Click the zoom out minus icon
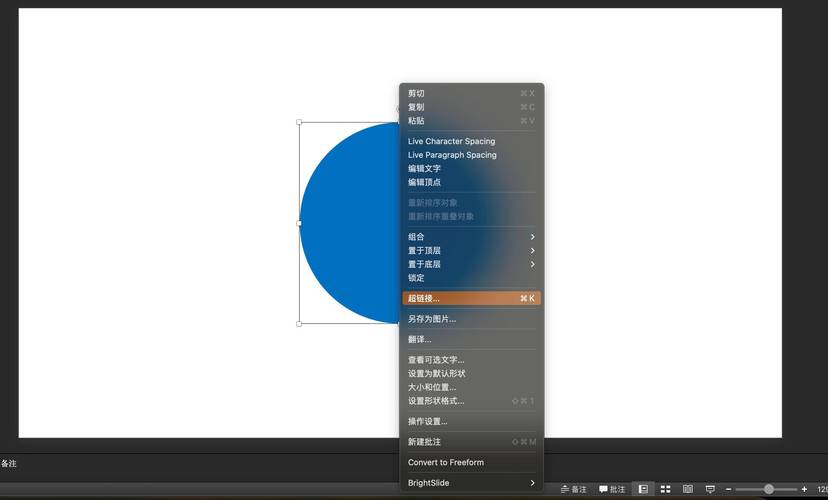Image resolution: width=828 pixels, height=500 pixels. coord(729,489)
